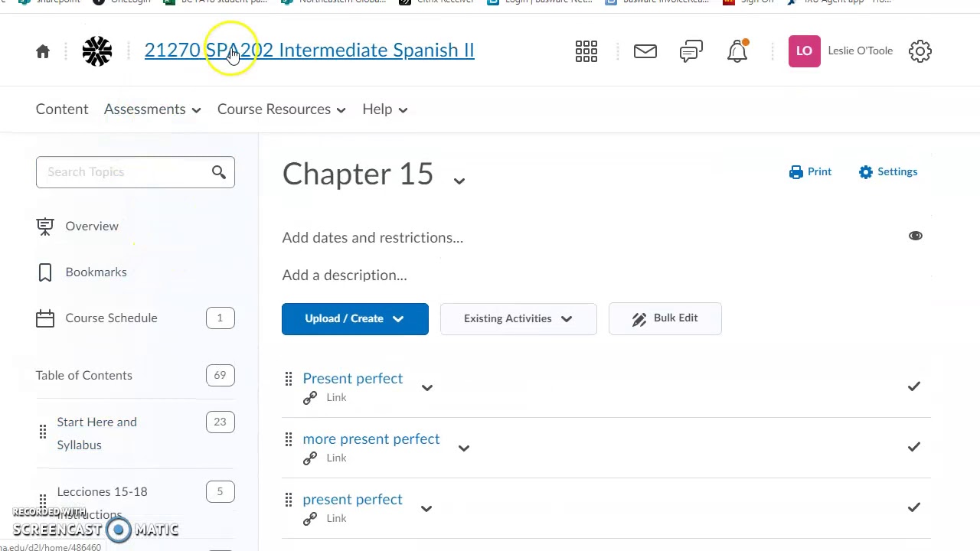This screenshot has width=980, height=551.
Task: Click Leslie O'Toole user name
Action: pos(861,51)
